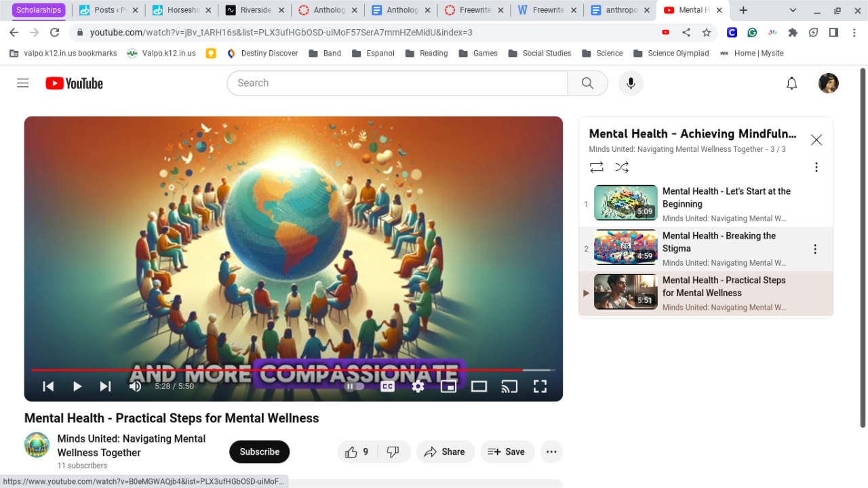This screenshot has width=868, height=488.
Task: Click the page vertical scrollbar
Action: point(863,247)
